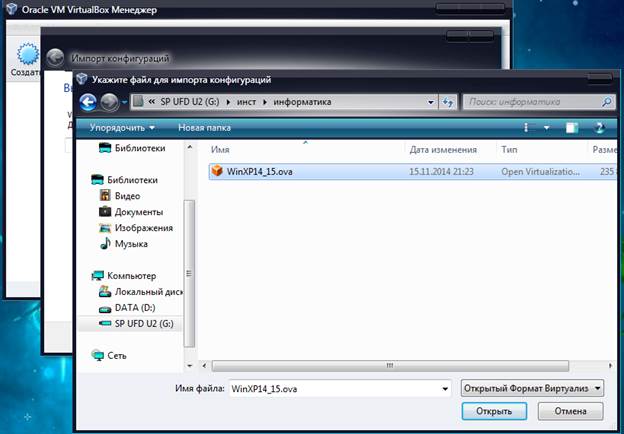Open Локальный диск in the navigation pane

140,292
